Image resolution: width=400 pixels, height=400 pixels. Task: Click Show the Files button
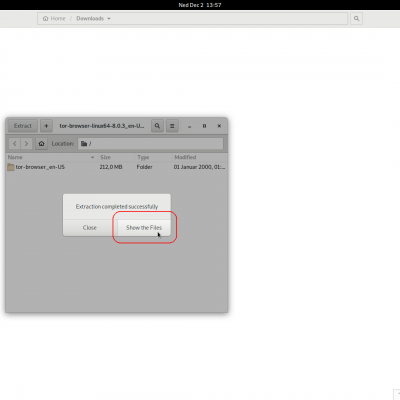pos(144,228)
